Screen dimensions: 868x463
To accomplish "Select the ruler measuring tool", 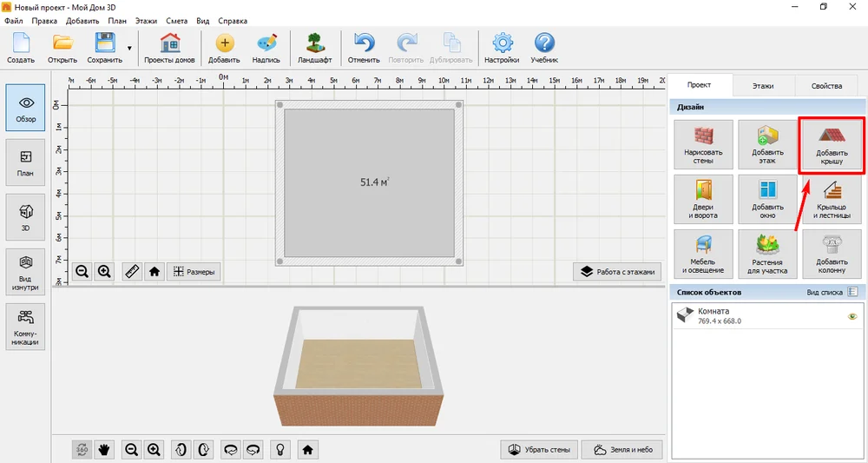I will pos(132,271).
